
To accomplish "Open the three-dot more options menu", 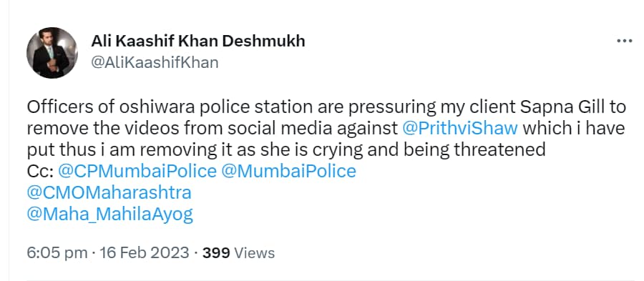I will (x=625, y=41).
